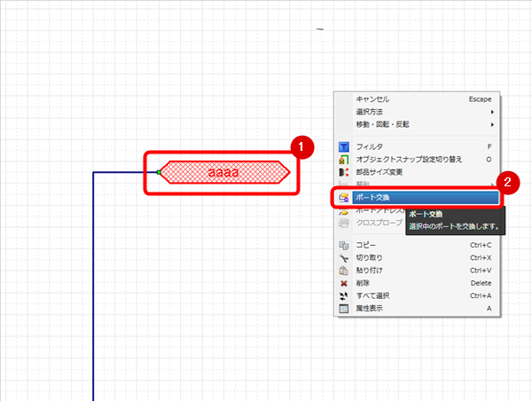Screen dimensions: 532x401
Task: Select the red aaaa port symbol
Action: (224, 172)
